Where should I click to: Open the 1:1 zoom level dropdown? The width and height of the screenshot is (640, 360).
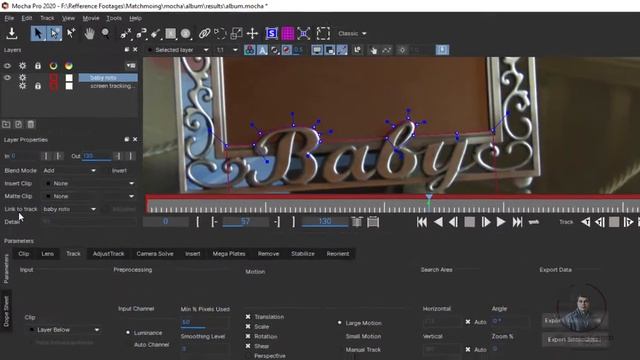[227, 50]
